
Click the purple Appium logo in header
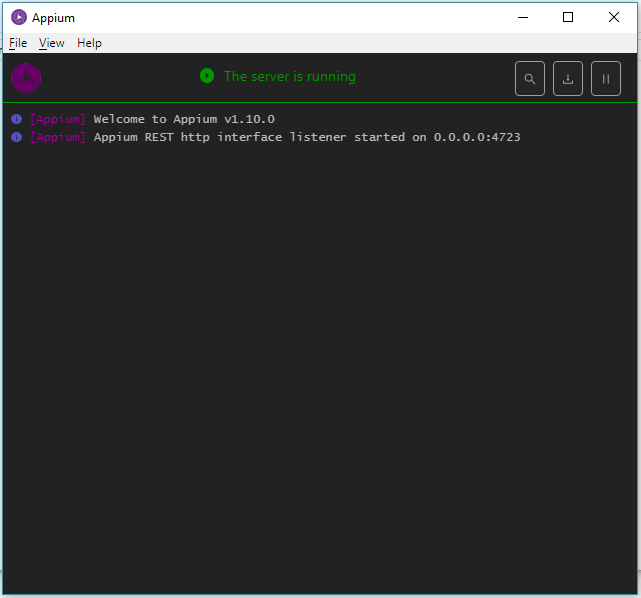pos(26,78)
